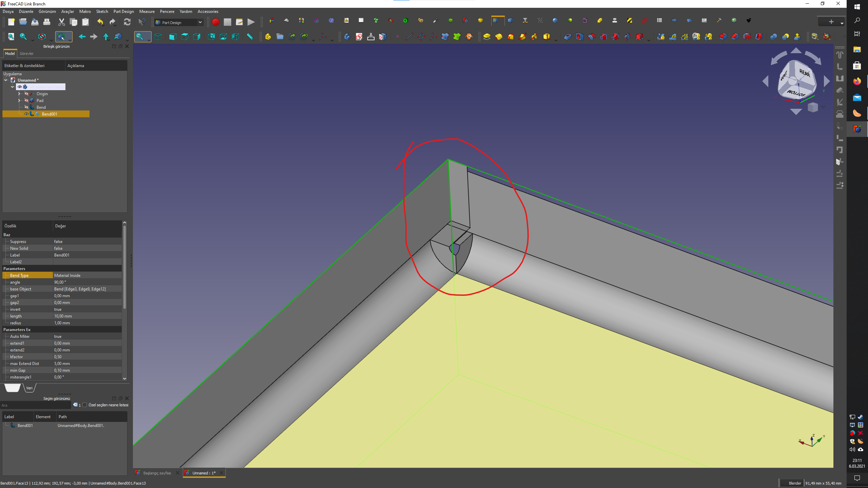The image size is (868, 488).
Task: Toggle visibility eye of Bend001
Action: 26,114
